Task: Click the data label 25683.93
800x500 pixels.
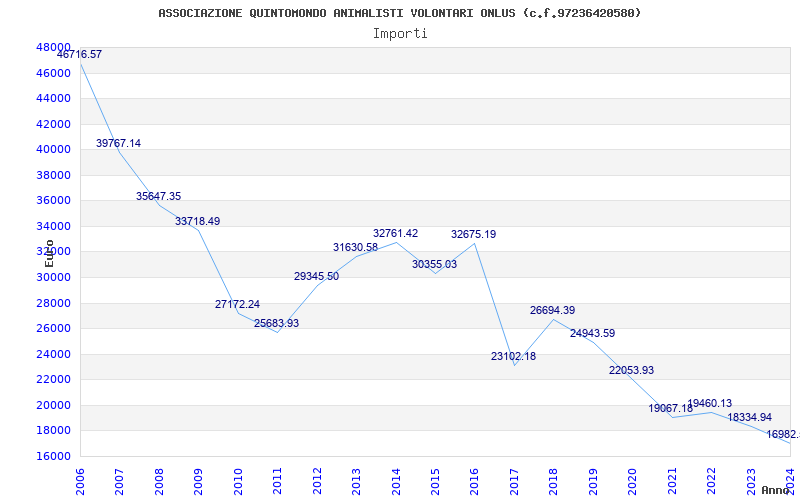Action: pos(277,323)
